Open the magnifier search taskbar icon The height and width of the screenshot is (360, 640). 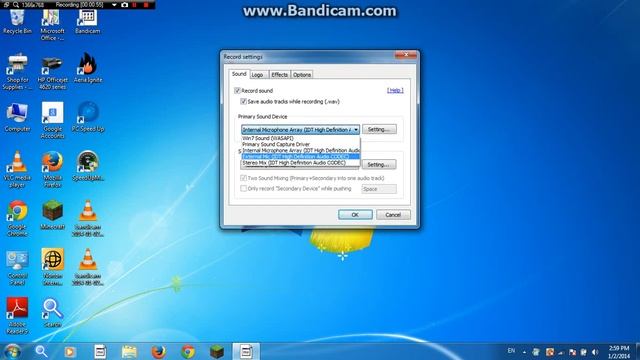pos(41,351)
